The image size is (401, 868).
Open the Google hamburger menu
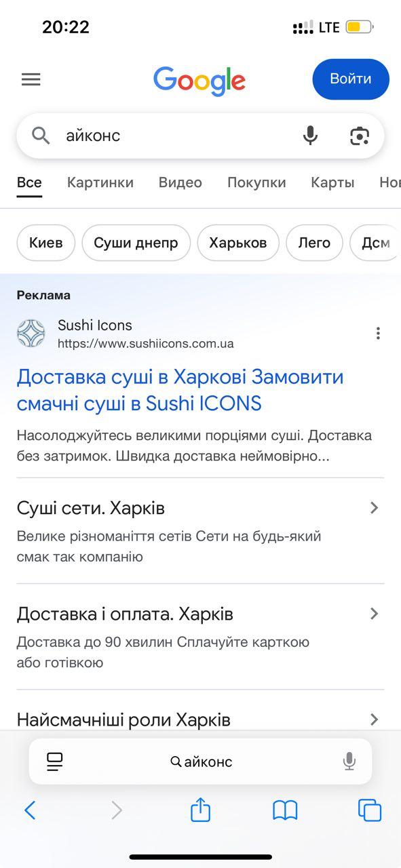point(31,79)
